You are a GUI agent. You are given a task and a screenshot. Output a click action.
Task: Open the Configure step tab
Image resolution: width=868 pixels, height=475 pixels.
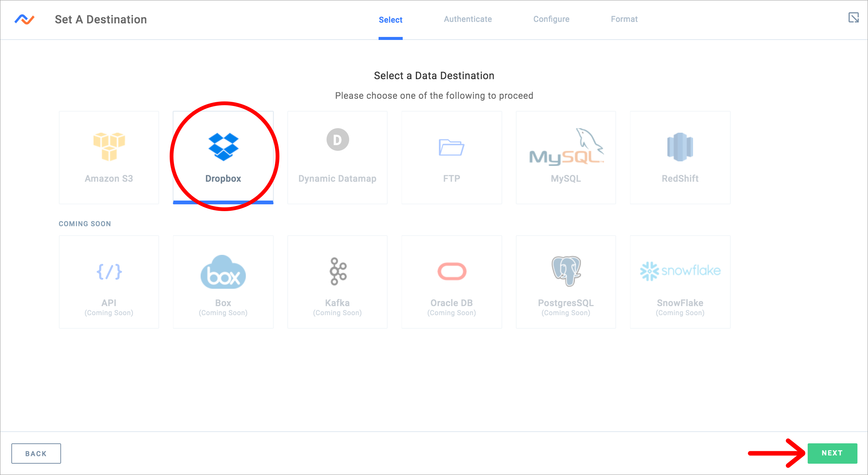tap(551, 19)
